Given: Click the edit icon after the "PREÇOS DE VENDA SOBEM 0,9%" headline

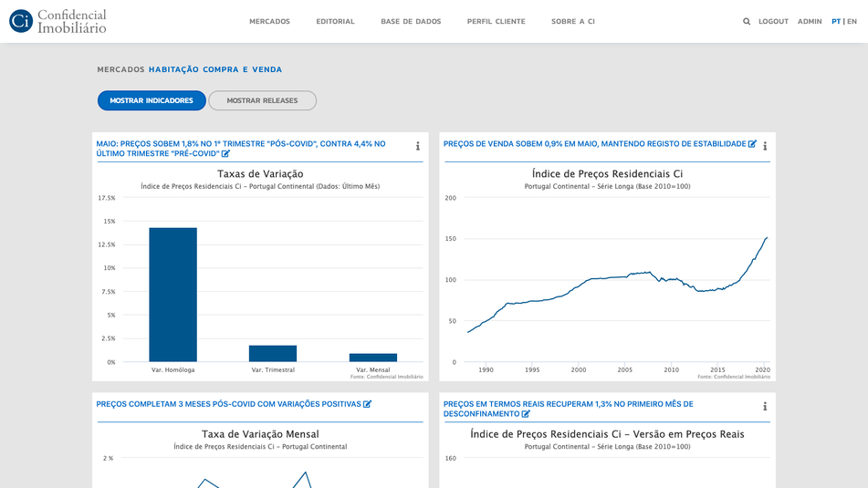Looking at the screenshot, I should coord(752,144).
